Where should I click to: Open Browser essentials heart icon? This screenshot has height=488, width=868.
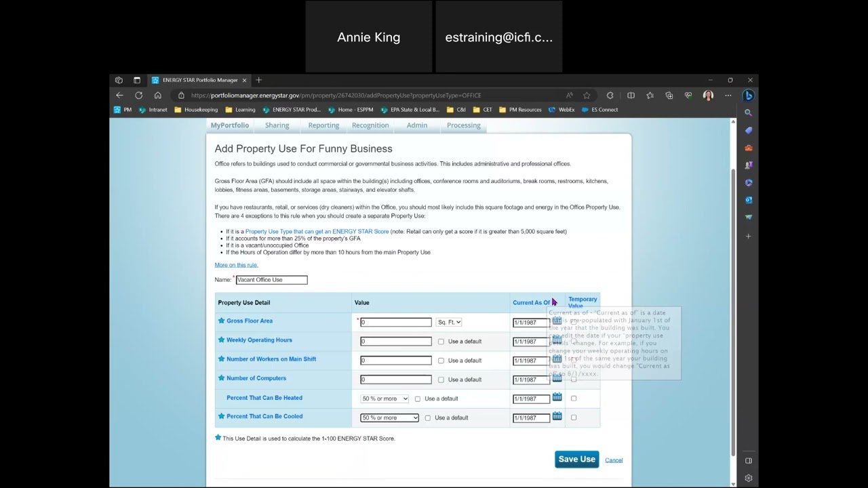click(x=688, y=96)
